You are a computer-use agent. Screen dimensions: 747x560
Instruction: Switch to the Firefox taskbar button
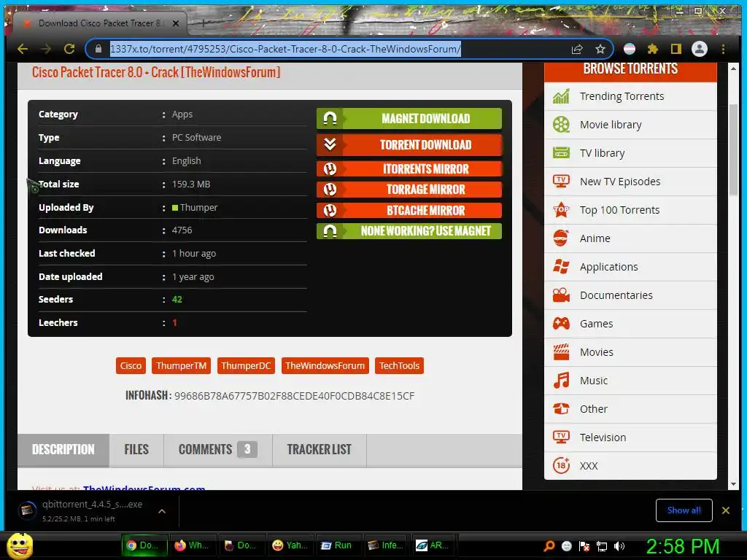click(x=193, y=545)
